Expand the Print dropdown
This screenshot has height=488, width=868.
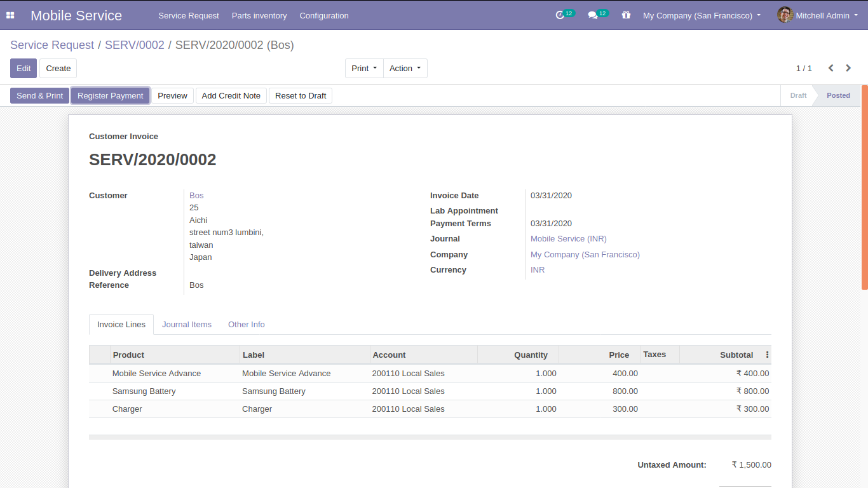pyautogui.click(x=364, y=68)
